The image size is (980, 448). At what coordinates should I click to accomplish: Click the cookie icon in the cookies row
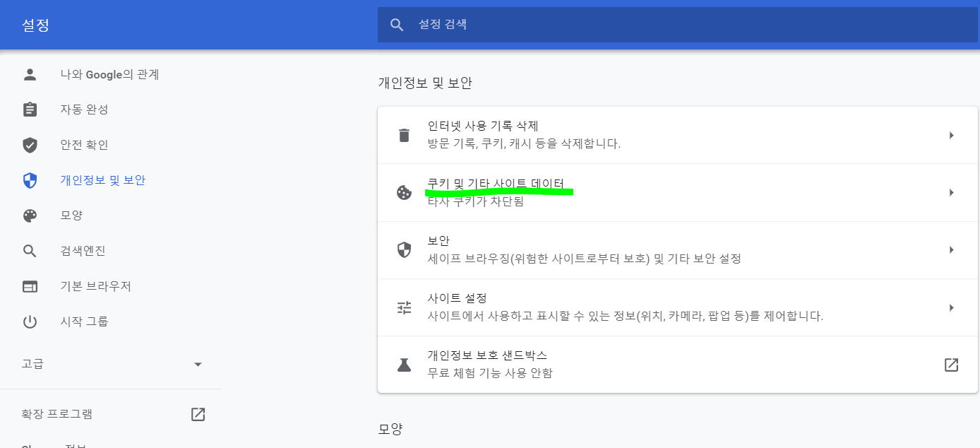(404, 192)
